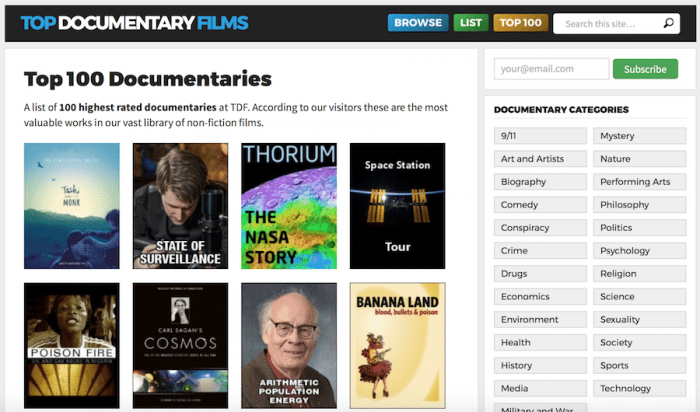The width and height of the screenshot is (700, 412).
Task: Select the Religion category
Action: point(639,274)
